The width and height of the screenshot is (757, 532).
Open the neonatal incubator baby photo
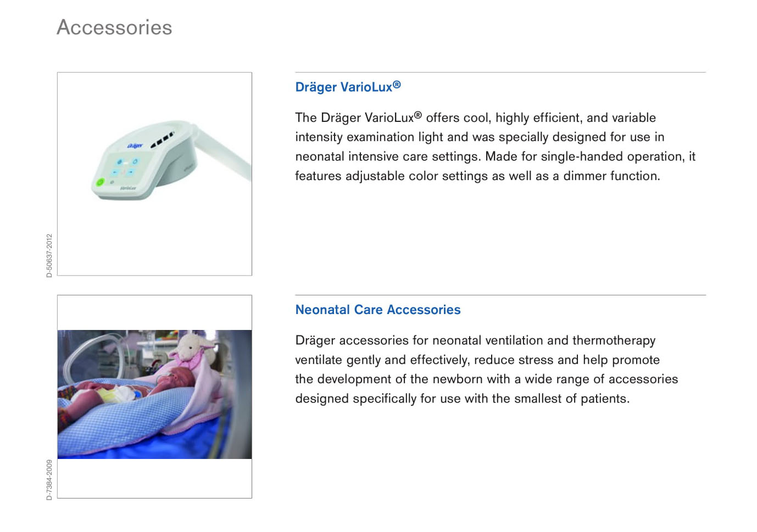coord(154,394)
